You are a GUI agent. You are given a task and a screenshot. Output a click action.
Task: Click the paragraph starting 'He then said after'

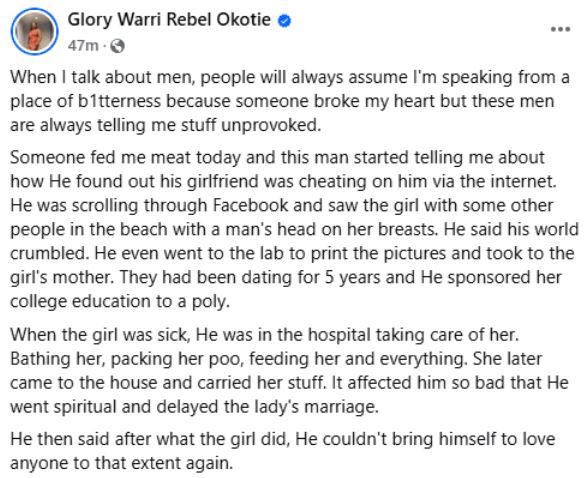pyautogui.click(x=282, y=451)
